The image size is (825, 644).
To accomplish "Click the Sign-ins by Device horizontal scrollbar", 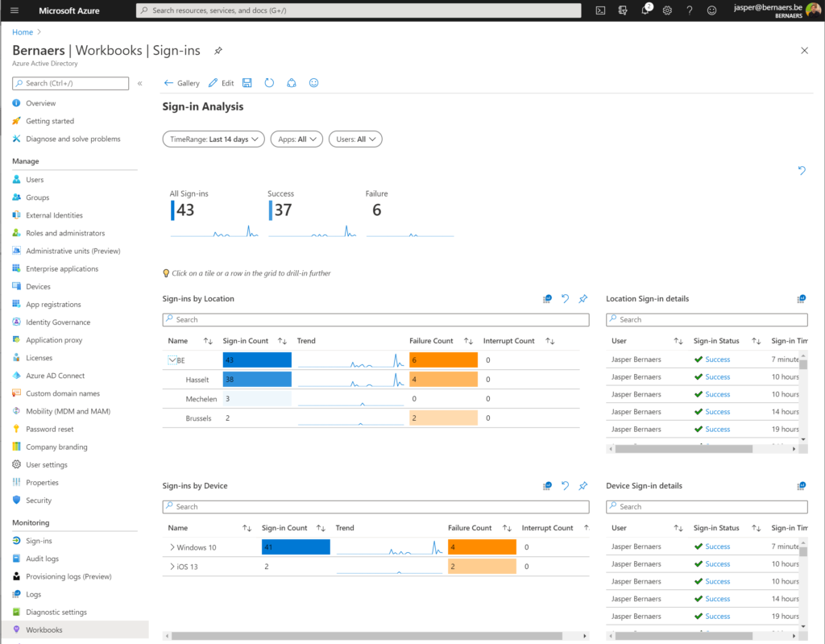I will click(x=367, y=636).
